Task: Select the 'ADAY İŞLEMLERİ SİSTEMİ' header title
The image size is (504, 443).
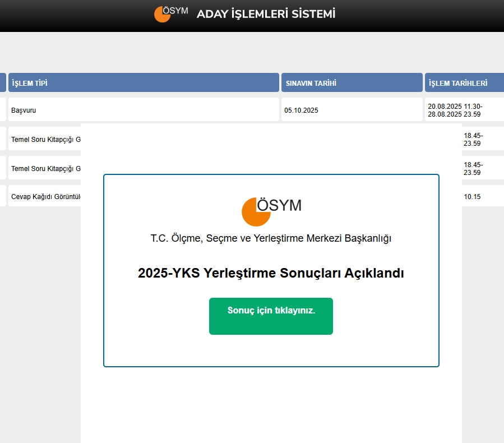Action: (x=266, y=14)
